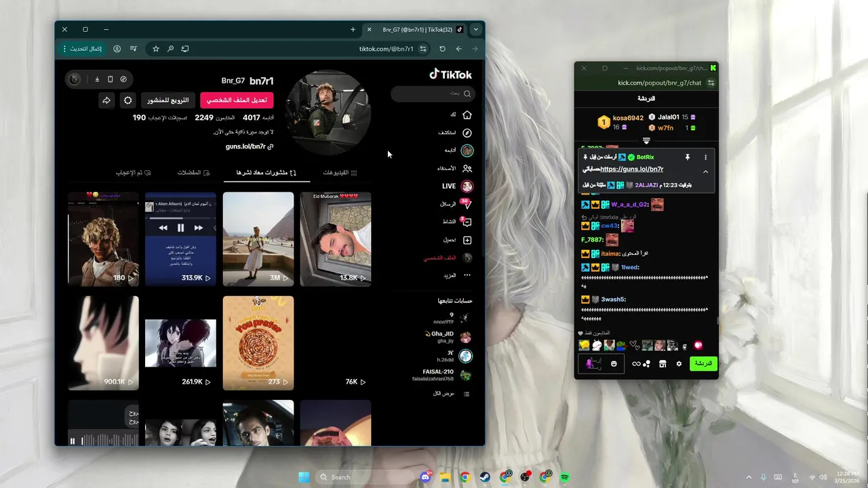The image size is (868, 488).
Task: Collapse the pinned message chevron in Kick chat
Action: (705, 171)
